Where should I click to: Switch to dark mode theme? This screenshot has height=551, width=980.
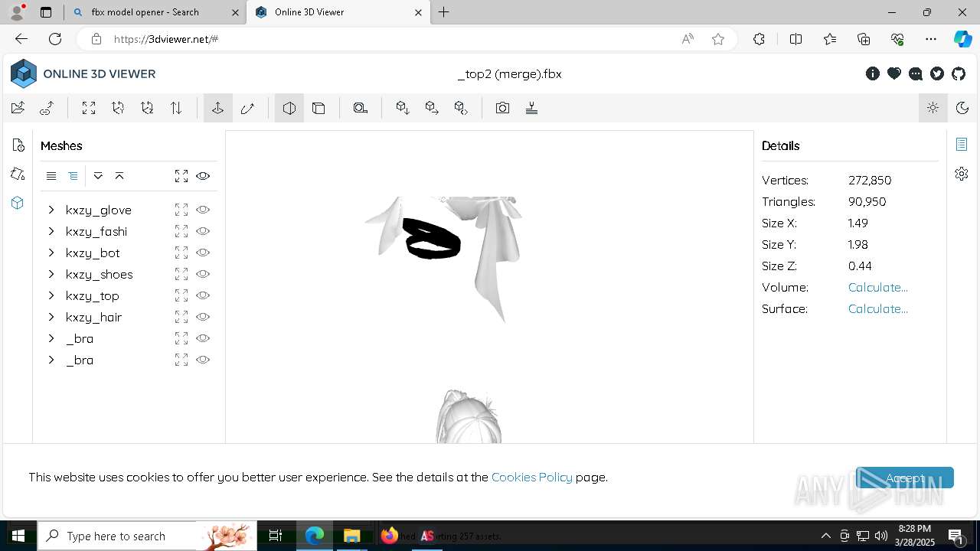coord(962,108)
